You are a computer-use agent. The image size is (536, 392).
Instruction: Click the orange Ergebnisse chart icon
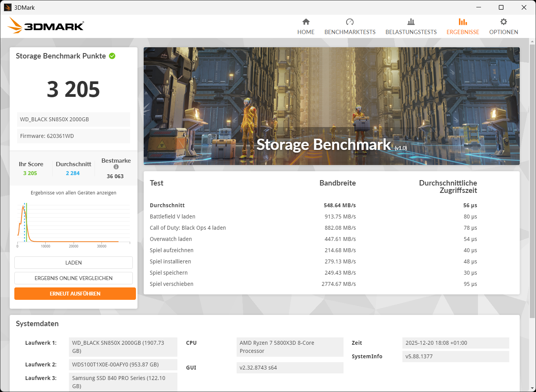463,22
